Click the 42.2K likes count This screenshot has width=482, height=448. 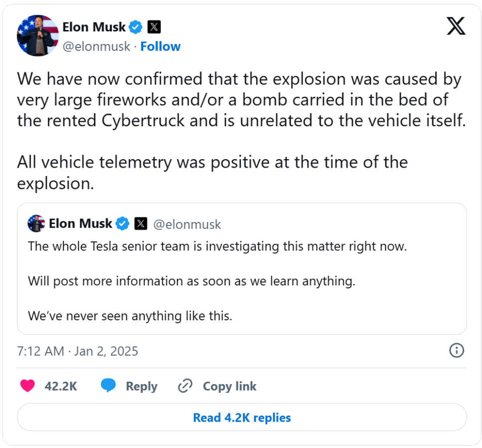pyautogui.click(x=60, y=386)
